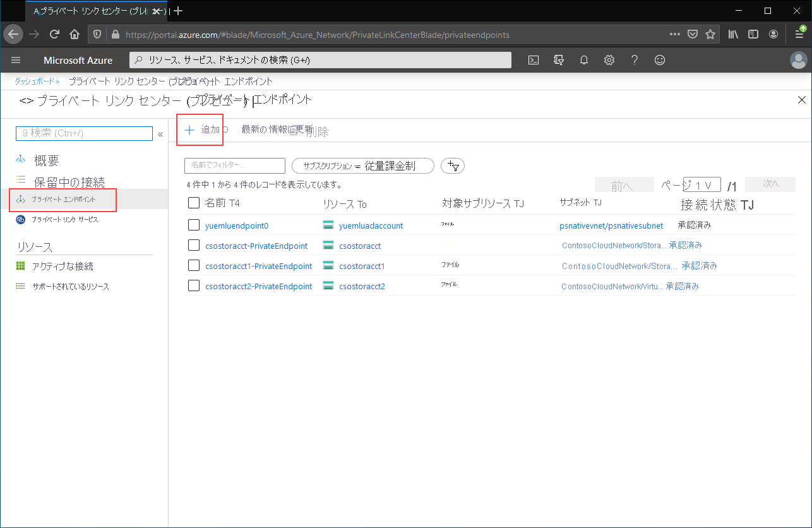This screenshot has width=812, height=528.
Task: Open the Azure portal hamburger menu
Action: pyautogui.click(x=16, y=60)
